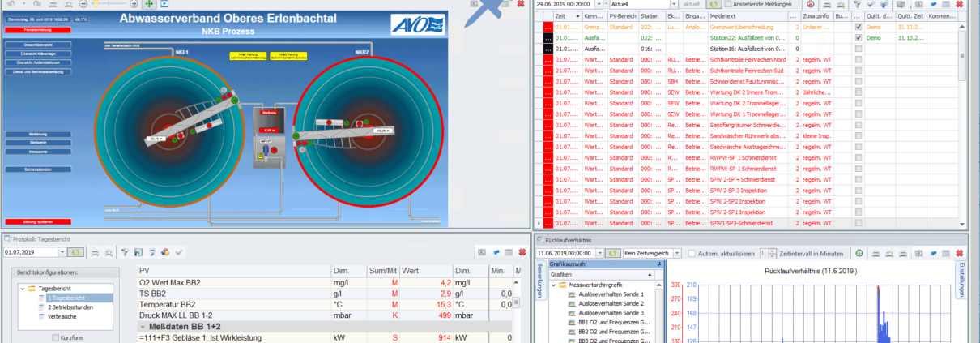Enable Autom. aktualisieren checkbox
Image resolution: width=980 pixels, height=343 pixels.
click(692, 253)
